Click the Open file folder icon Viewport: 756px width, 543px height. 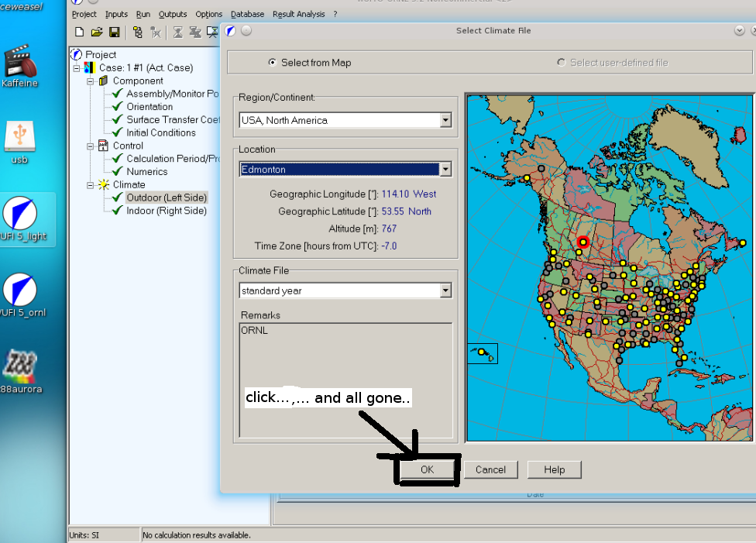[97, 32]
